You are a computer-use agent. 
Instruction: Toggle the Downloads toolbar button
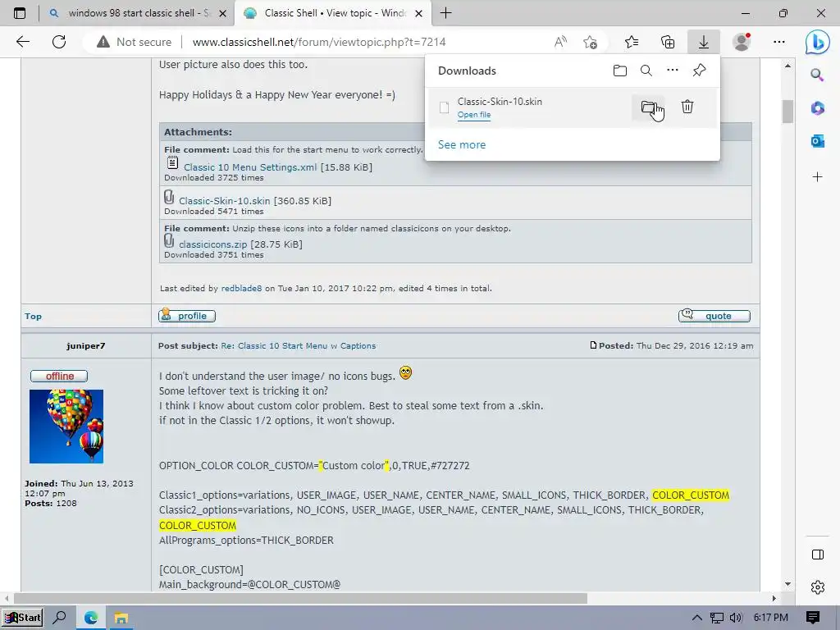point(703,42)
